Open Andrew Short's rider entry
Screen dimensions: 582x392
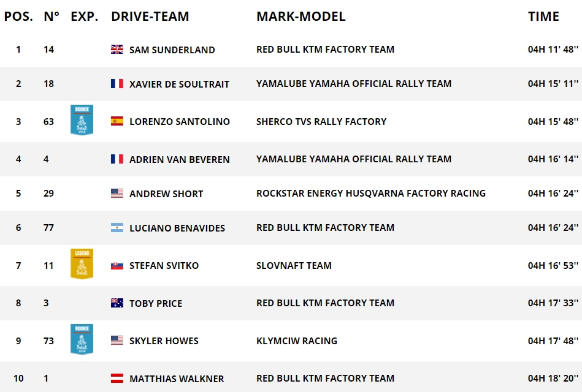pyautogui.click(x=166, y=194)
